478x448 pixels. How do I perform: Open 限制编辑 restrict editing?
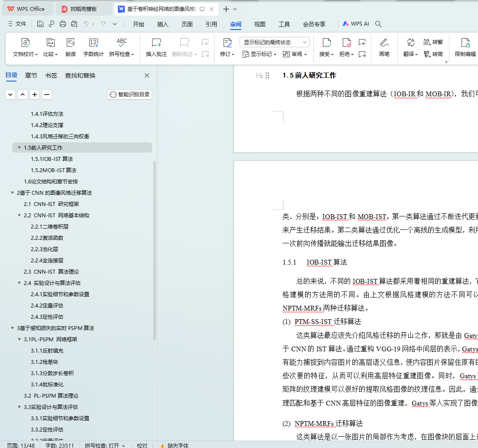pyautogui.click(x=465, y=48)
